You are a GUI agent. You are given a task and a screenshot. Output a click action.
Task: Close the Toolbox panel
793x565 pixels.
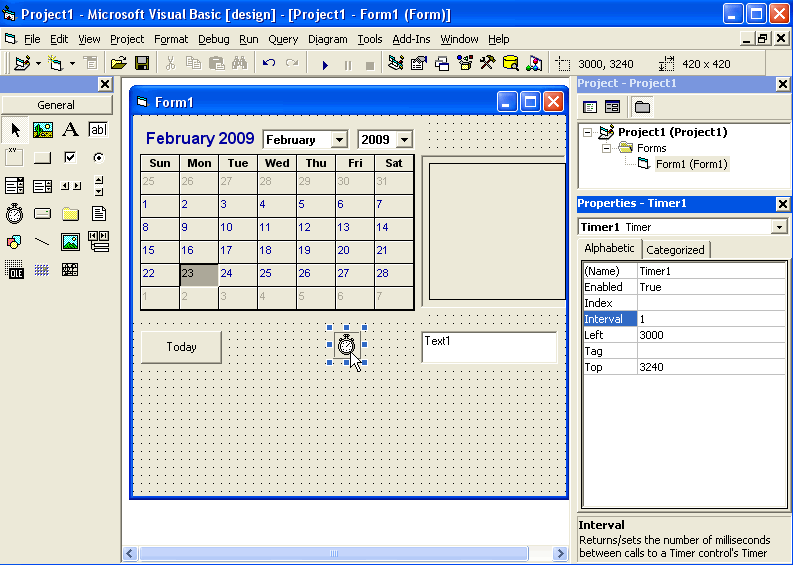click(x=105, y=84)
